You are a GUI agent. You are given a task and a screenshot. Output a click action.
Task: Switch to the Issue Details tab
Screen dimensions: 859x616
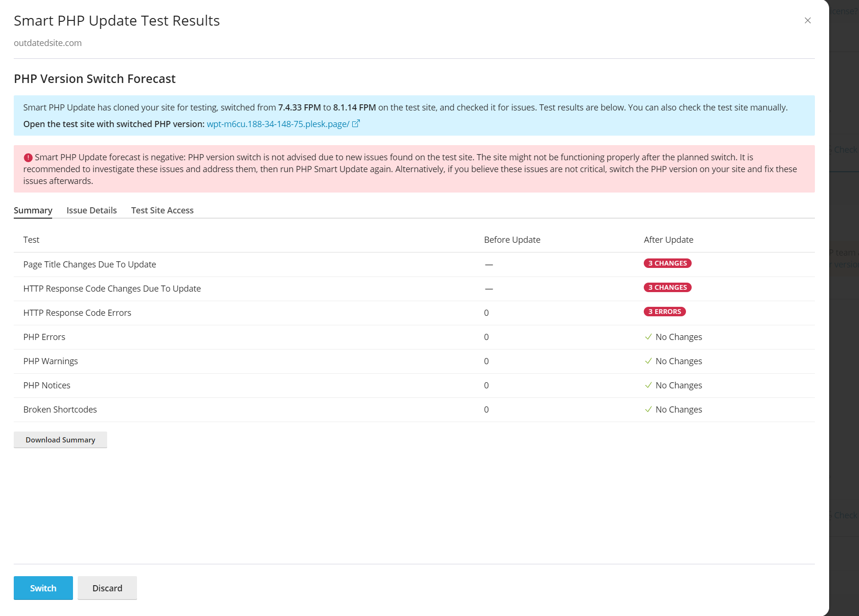coord(91,210)
